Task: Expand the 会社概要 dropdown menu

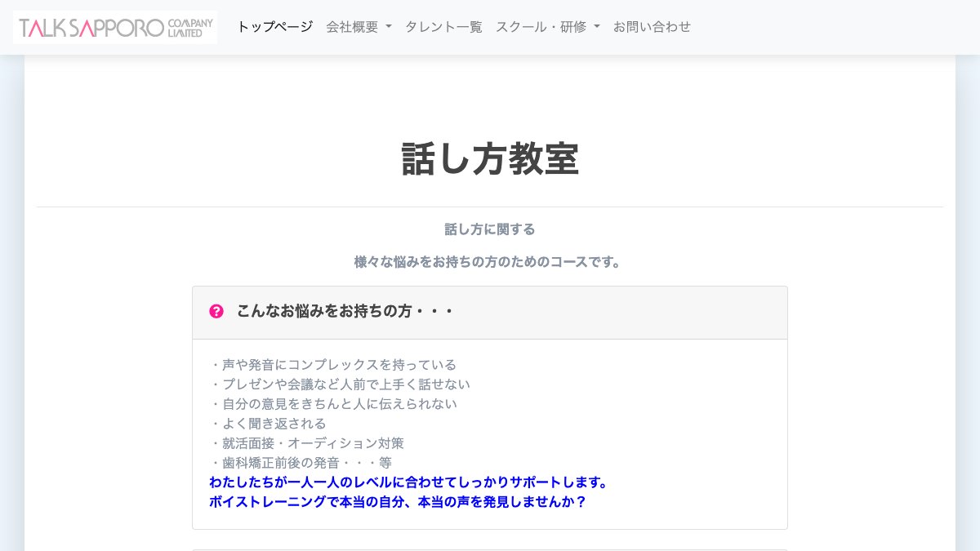Action: [359, 27]
